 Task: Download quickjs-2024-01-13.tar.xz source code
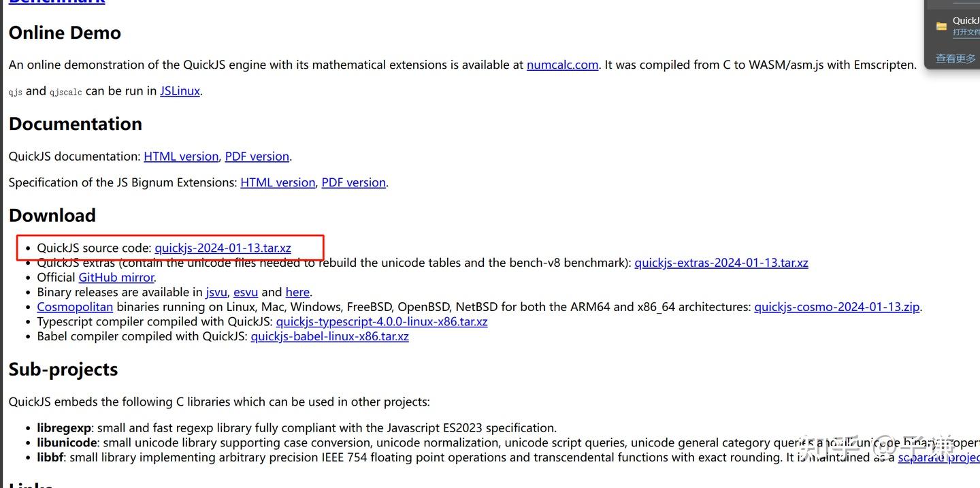click(223, 248)
